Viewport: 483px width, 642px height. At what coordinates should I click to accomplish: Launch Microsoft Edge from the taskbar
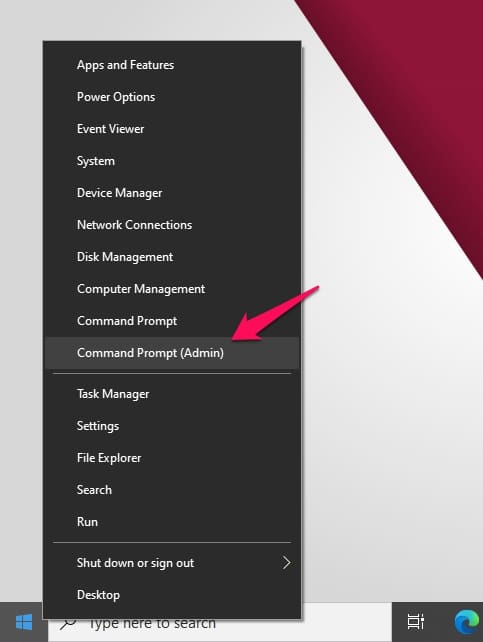pyautogui.click(x=467, y=622)
